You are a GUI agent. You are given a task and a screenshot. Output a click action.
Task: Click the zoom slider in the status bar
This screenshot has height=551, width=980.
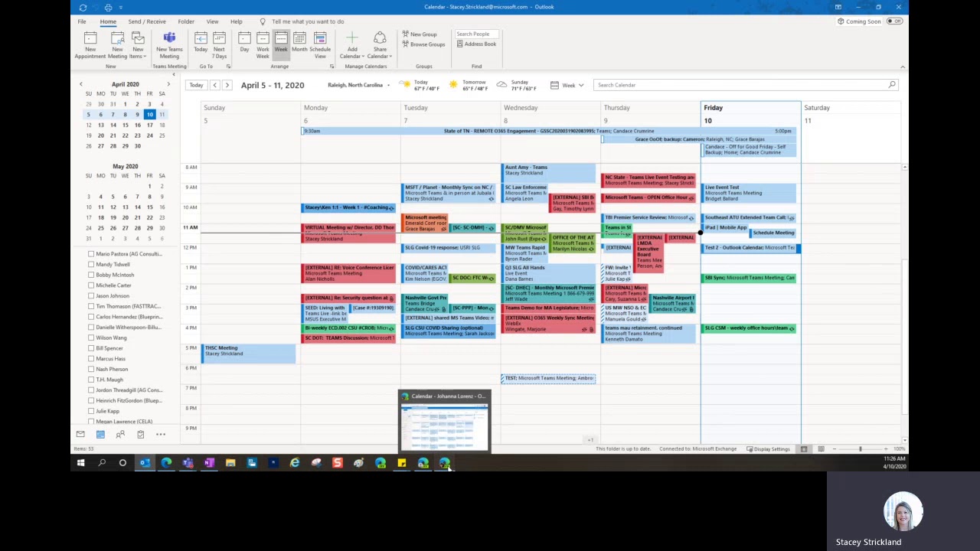pyautogui.click(x=860, y=449)
